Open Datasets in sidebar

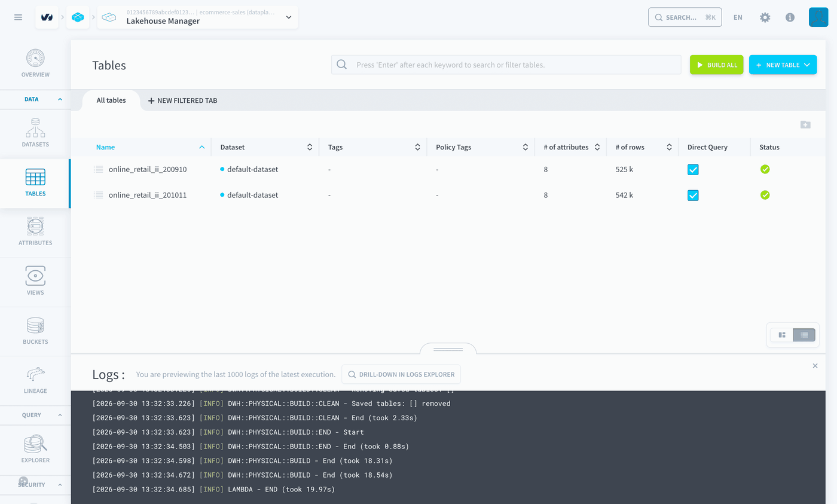click(x=35, y=133)
